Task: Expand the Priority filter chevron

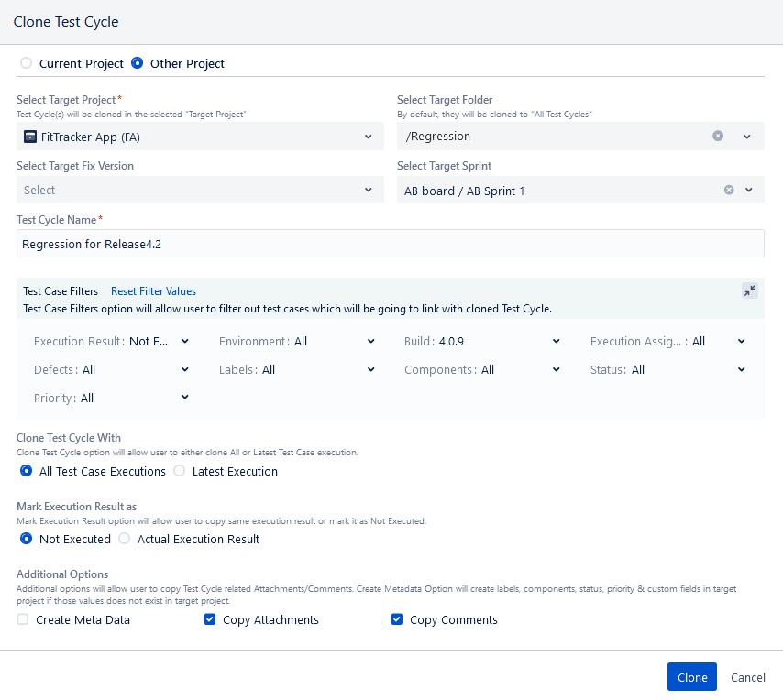Action: coord(185,397)
